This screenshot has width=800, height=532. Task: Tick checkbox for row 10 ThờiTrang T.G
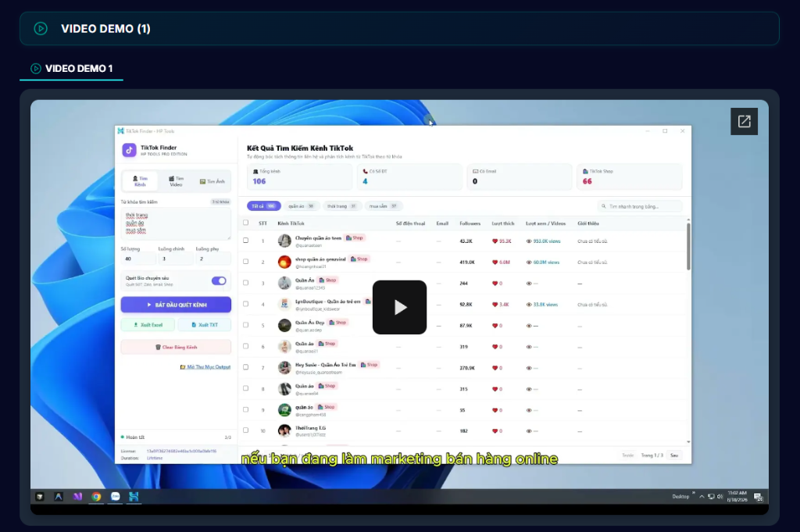tap(246, 430)
